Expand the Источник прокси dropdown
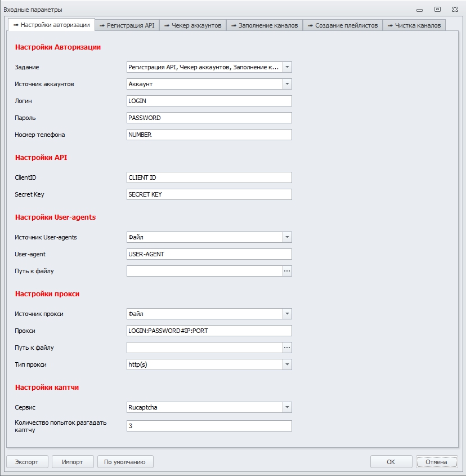Screen dimensions: 466x476 (287, 314)
